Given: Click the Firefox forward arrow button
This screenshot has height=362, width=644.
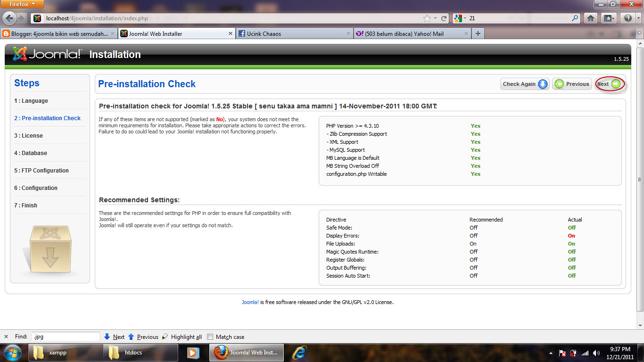Looking at the screenshot, I should tap(22, 18).
